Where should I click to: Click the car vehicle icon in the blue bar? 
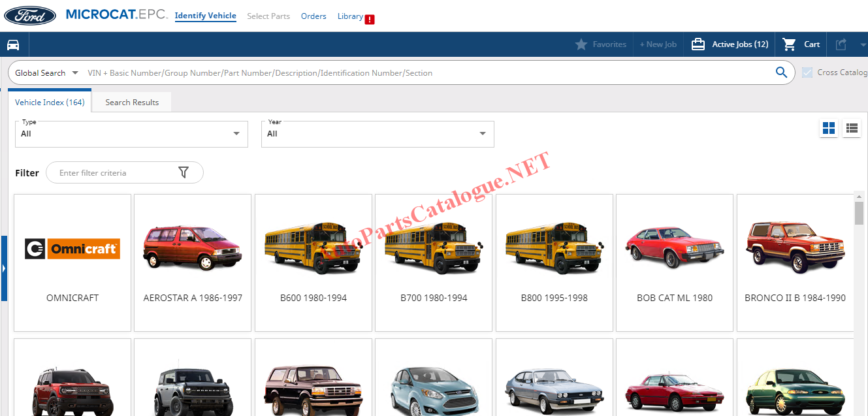13,44
